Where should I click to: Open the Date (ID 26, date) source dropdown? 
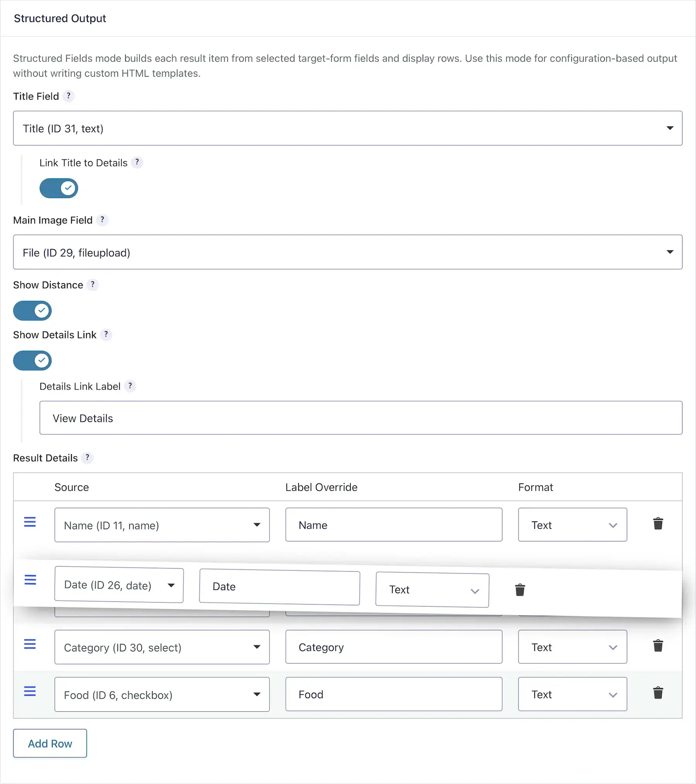[119, 585]
